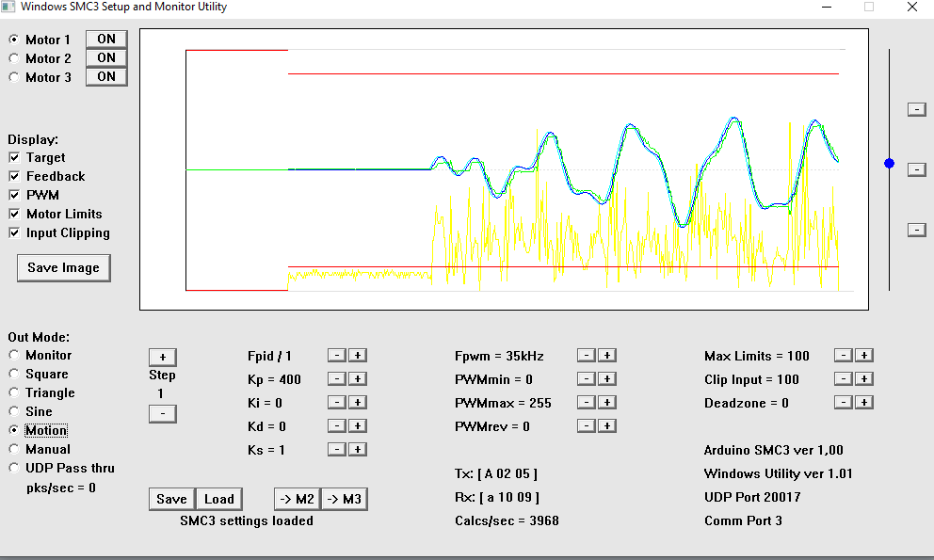The width and height of the screenshot is (934, 560).
Task: Select Motor 2 radio button
Action: pos(14,58)
